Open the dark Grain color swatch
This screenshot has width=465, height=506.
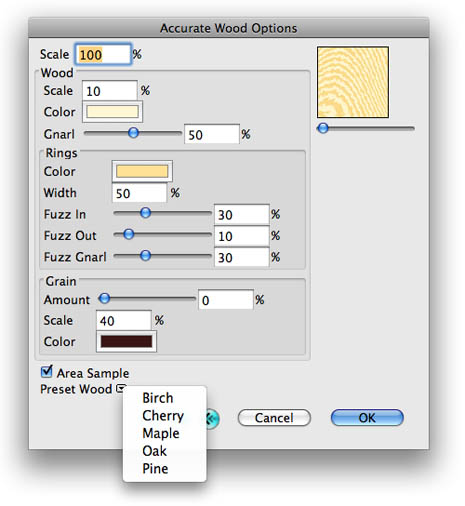coord(126,341)
